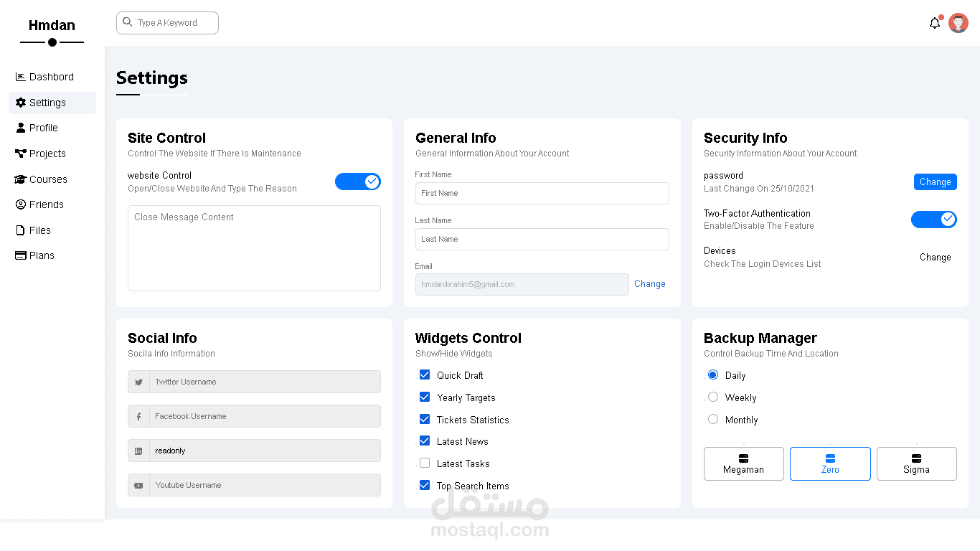Click the Hmdan logo title

(x=52, y=26)
